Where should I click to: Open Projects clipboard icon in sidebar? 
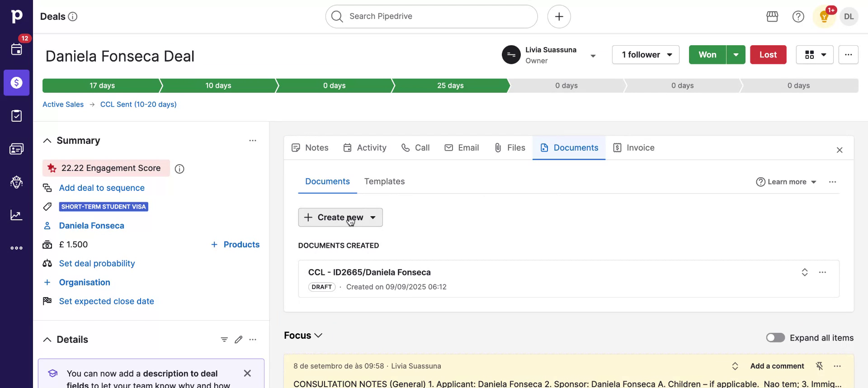click(x=16, y=116)
